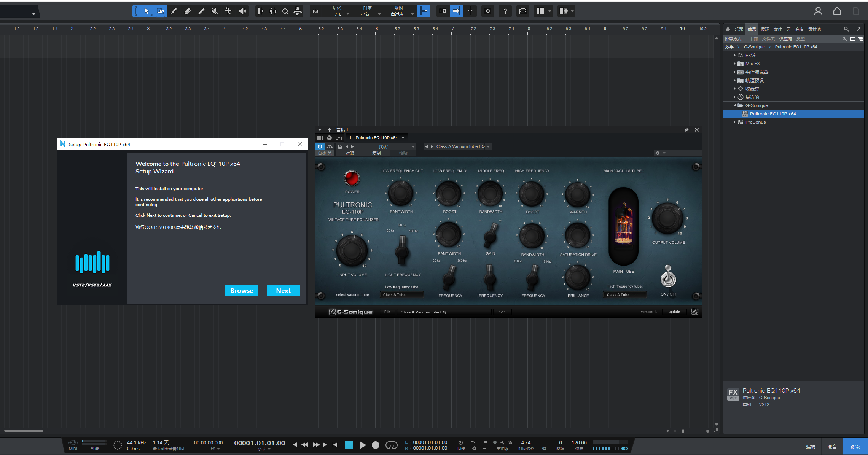Switch to the 乐器 browser tab
The width and height of the screenshot is (868, 455).
tap(739, 29)
